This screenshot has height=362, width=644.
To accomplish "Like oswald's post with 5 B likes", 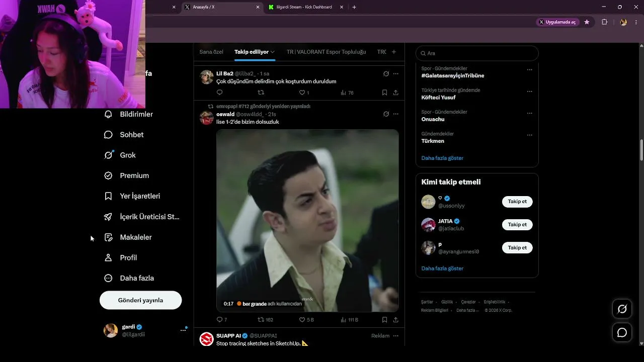I will click(x=306, y=320).
